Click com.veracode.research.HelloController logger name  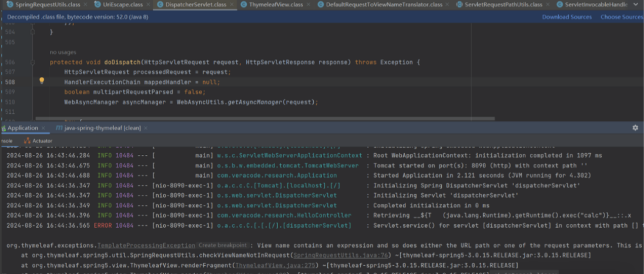coord(284,215)
